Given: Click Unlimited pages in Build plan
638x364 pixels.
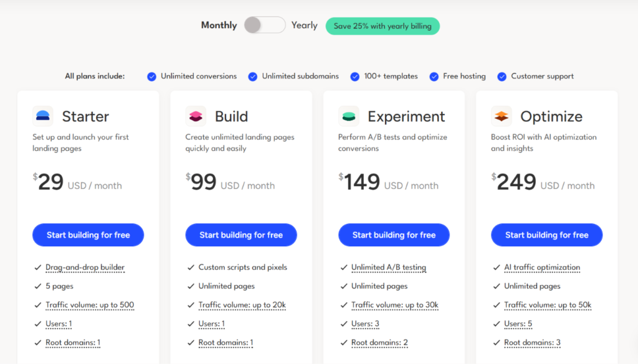Looking at the screenshot, I should pos(227,286).
